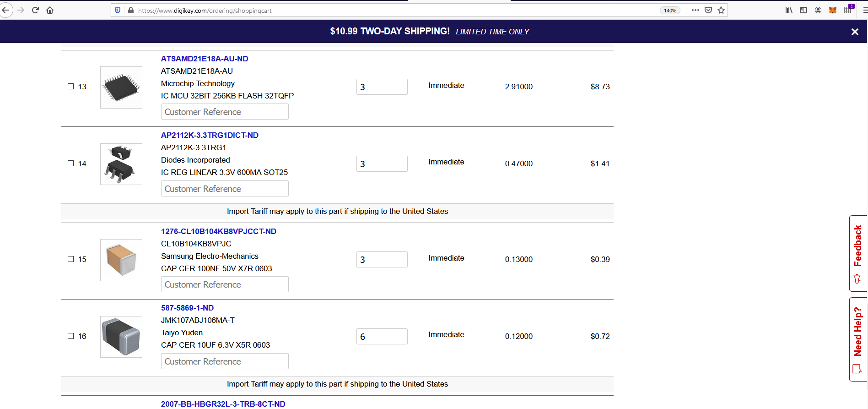Toggle the sidebar view icon
Image resolution: width=868 pixels, height=409 pixels.
(x=803, y=10)
